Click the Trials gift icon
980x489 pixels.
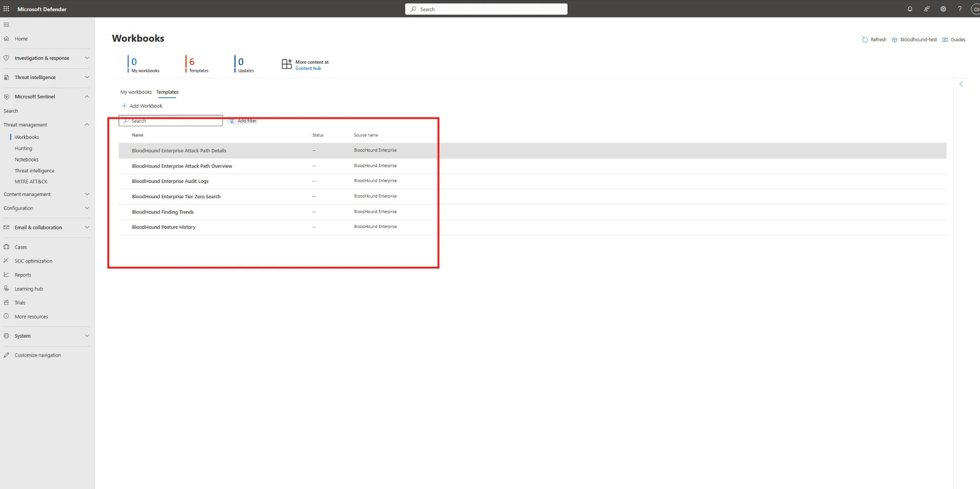(6, 302)
